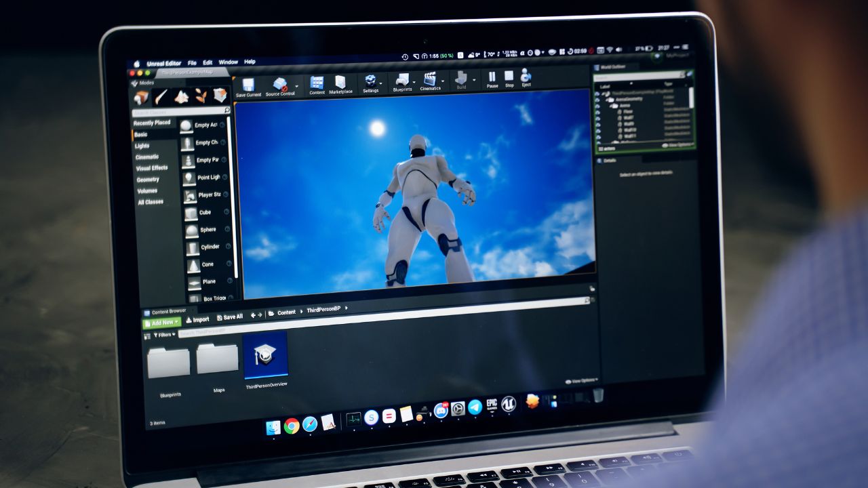868x488 pixels.
Task: Click the Save Current toolbar icon
Action: (248, 85)
